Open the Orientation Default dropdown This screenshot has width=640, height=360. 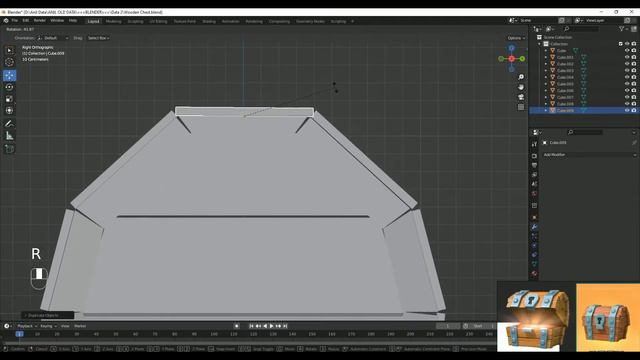53,38
